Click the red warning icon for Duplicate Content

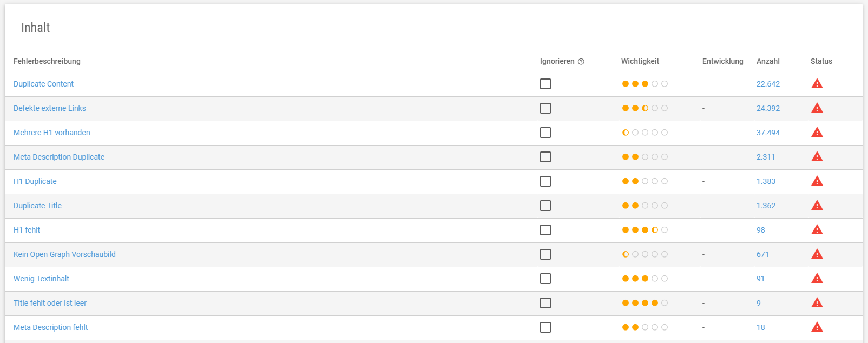coord(817,83)
